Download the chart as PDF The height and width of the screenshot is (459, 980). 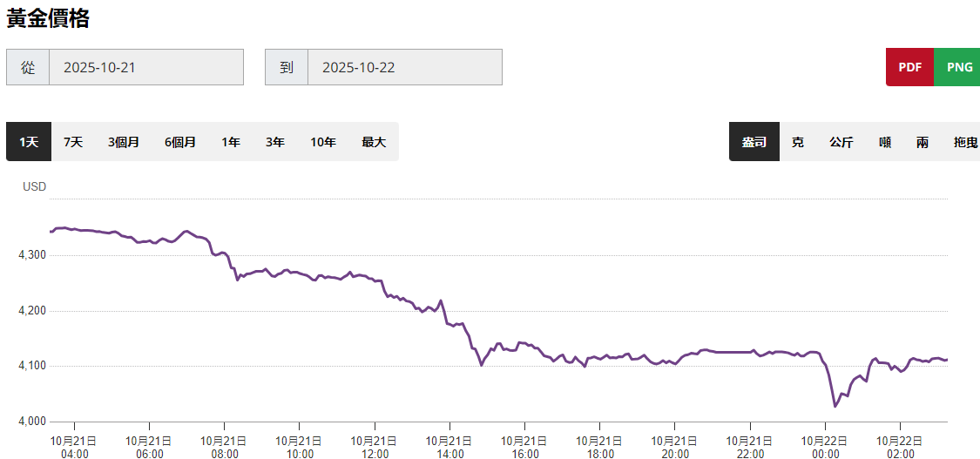point(909,68)
